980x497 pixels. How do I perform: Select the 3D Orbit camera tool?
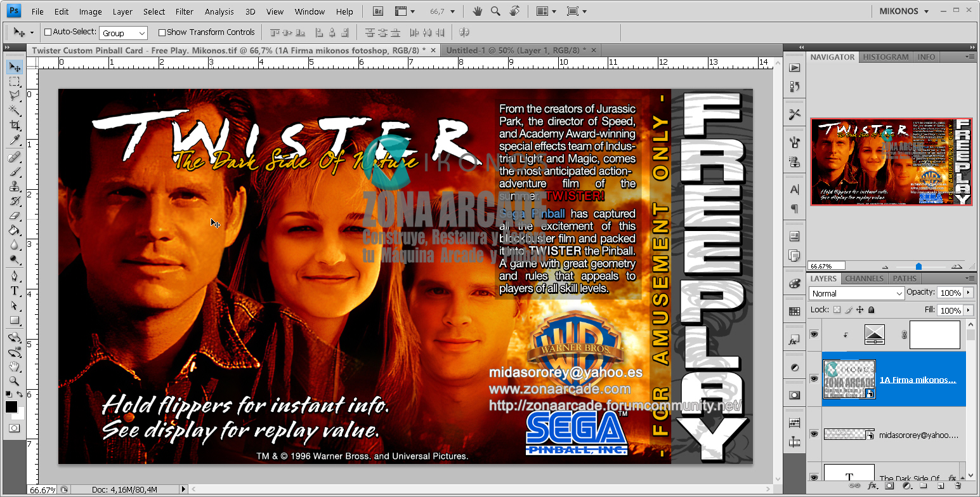[15, 352]
